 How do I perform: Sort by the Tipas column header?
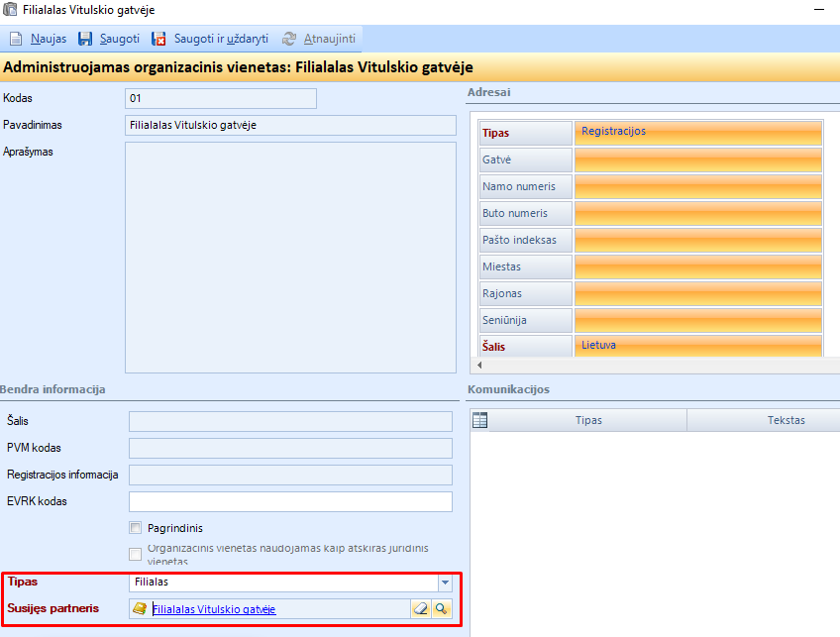(x=587, y=420)
